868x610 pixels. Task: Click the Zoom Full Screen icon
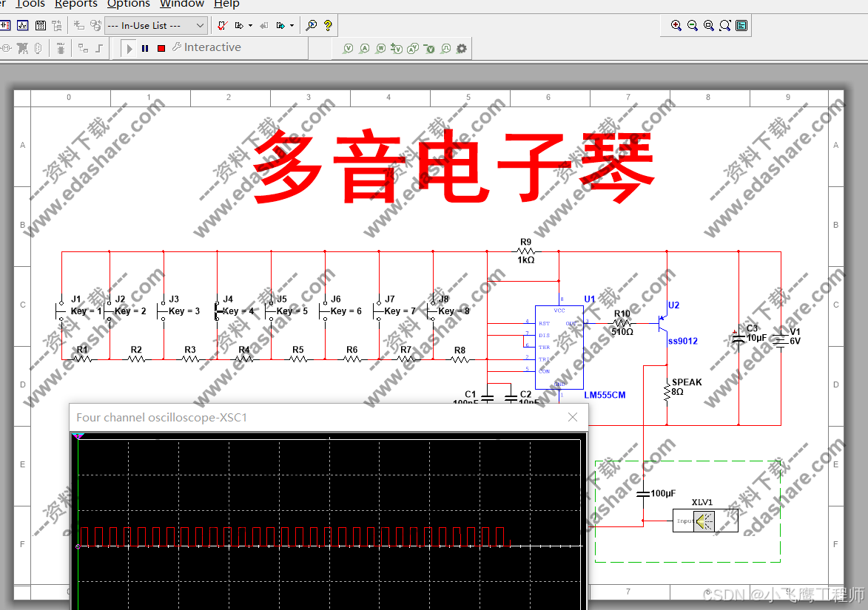[725, 25]
